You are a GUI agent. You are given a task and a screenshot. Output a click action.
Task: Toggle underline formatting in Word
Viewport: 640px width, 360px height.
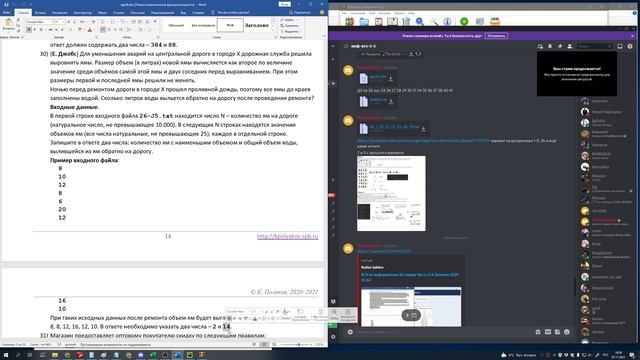tap(41, 30)
